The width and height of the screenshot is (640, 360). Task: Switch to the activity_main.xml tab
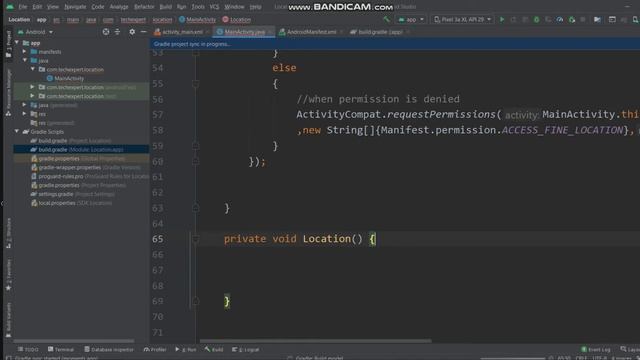(x=182, y=32)
